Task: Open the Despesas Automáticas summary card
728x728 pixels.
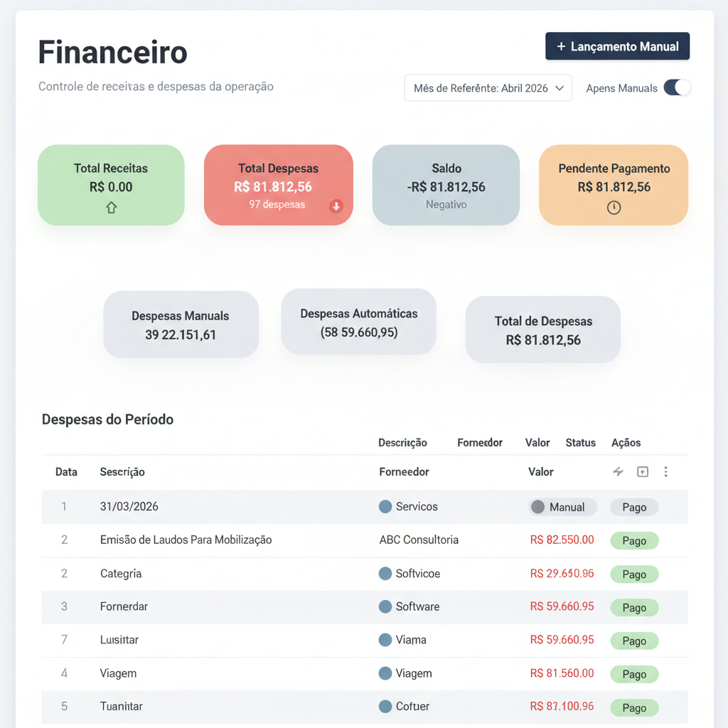Action: [359, 322]
